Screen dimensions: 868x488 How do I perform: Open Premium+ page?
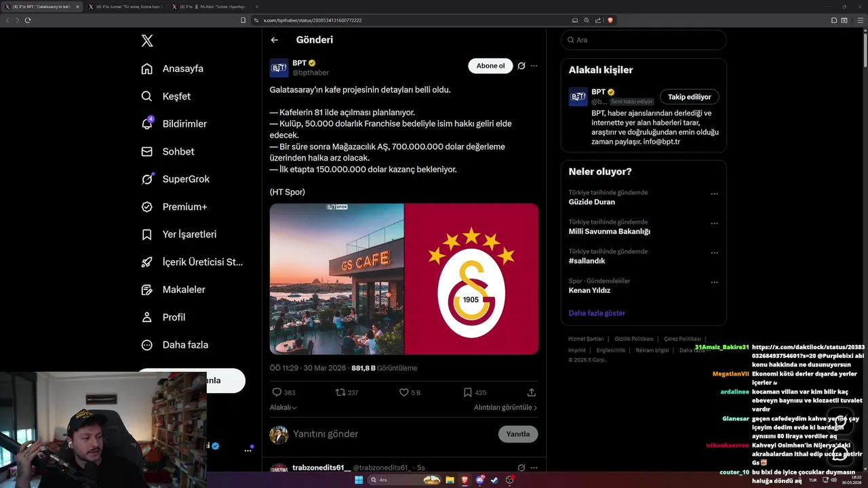(x=174, y=207)
